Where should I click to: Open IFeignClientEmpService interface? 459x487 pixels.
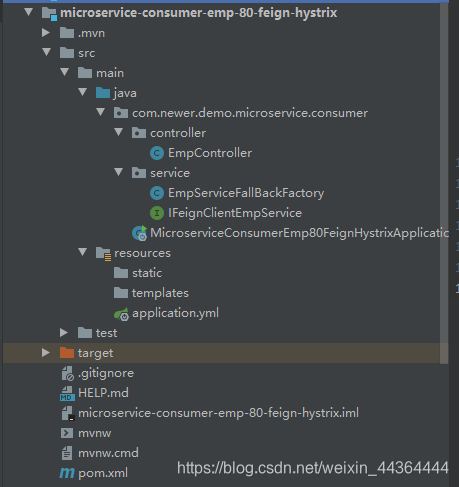(x=235, y=213)
